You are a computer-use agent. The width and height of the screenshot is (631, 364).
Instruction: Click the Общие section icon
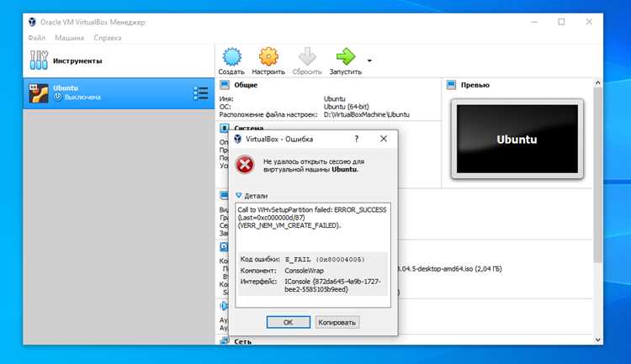click(x=225, y=85)
